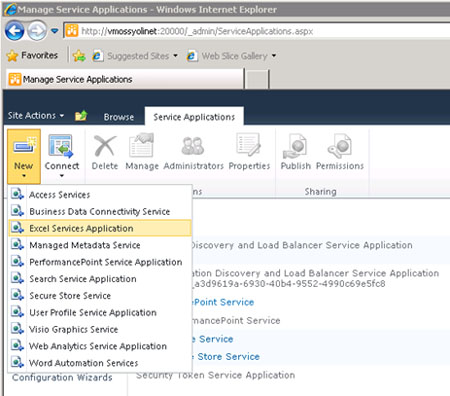Open the Site Actions menu
This screenshot has width=450, height=396.
tap(36, 115)
